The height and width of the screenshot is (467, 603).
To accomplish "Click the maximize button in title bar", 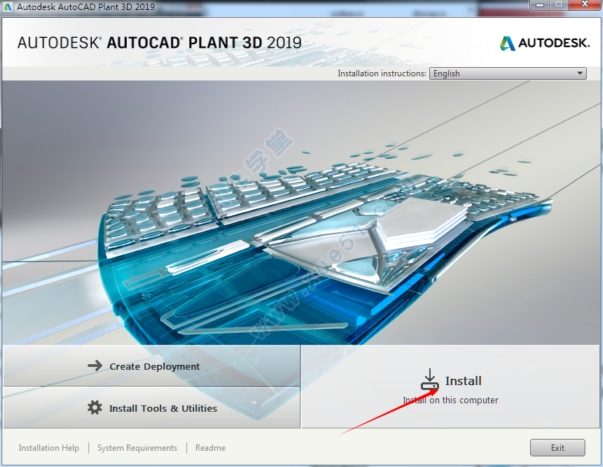I will click(559, 5).
